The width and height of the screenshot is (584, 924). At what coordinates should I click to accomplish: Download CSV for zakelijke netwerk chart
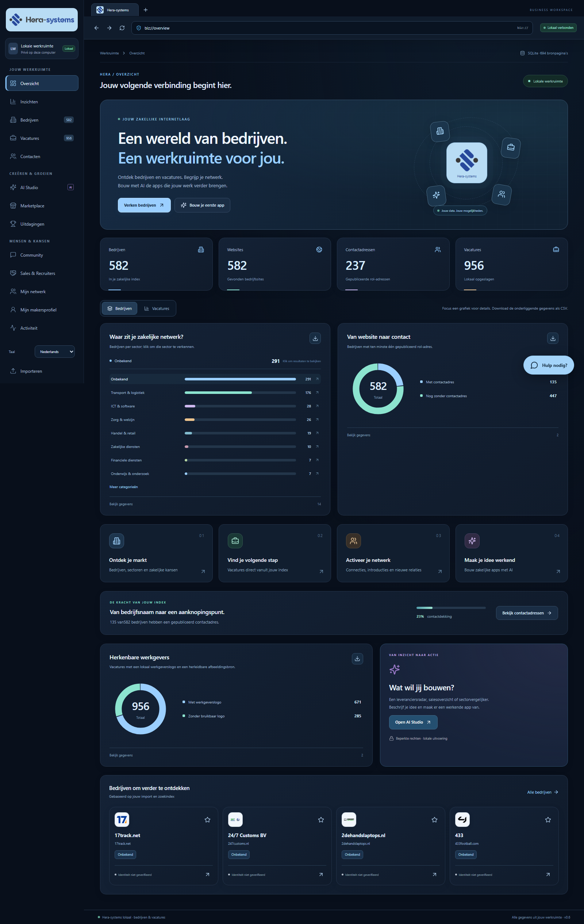coord(315,338)
